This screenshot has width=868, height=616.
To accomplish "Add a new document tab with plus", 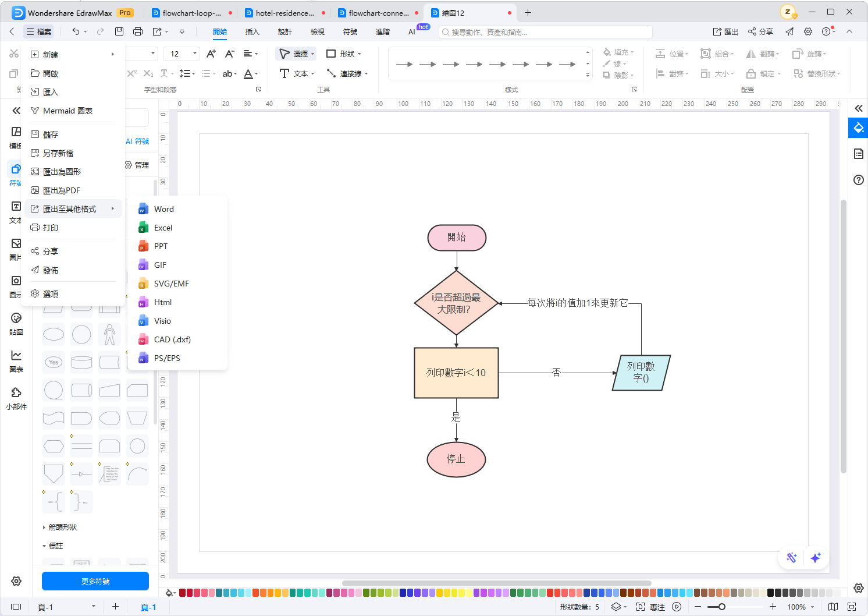I will (528, 12).
